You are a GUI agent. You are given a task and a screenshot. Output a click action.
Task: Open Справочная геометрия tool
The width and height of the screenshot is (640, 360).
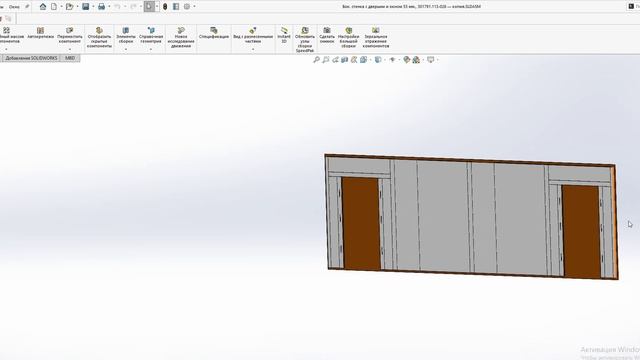[151, 36]
